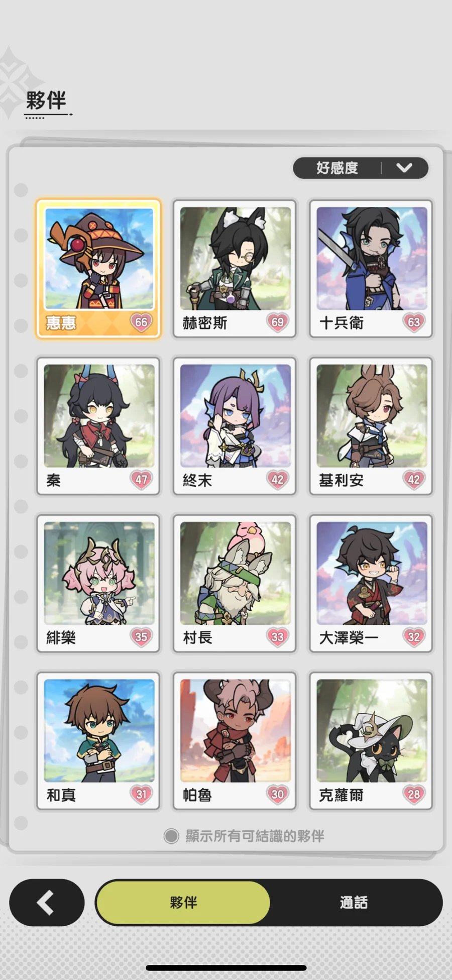Image resolution: width=452 pixels, height=980 pixels.
Task: Tap 克蘿爾 heart badge 28
Action: (414, 794)
